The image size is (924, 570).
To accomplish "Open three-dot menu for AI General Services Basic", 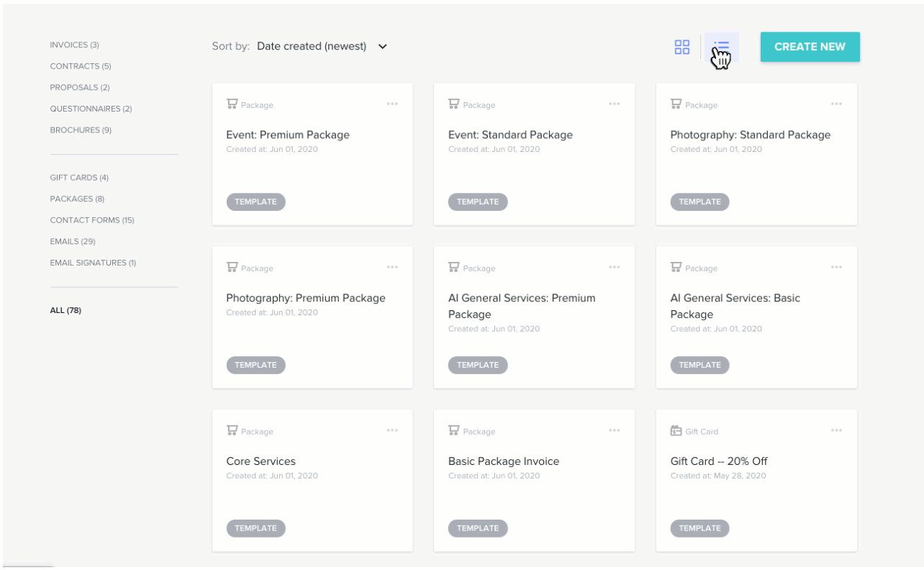I will (x=836, y=267).
